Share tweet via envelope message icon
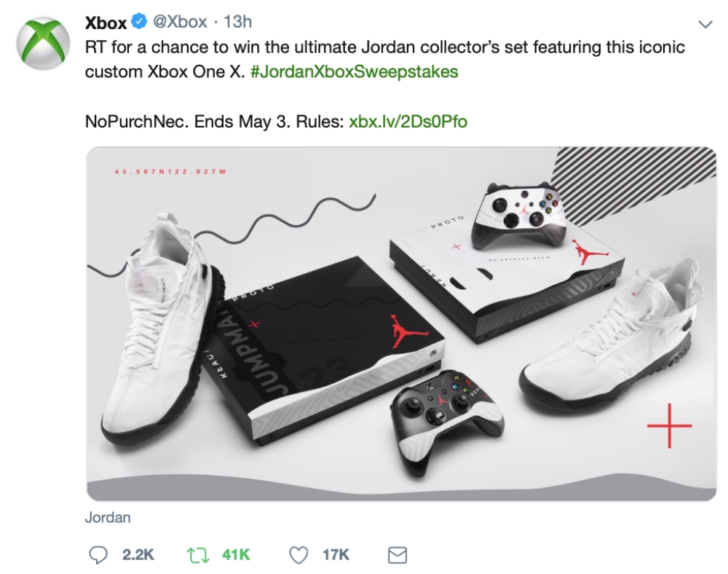Viewport: 728px width, 574px height. click(397, 555)
